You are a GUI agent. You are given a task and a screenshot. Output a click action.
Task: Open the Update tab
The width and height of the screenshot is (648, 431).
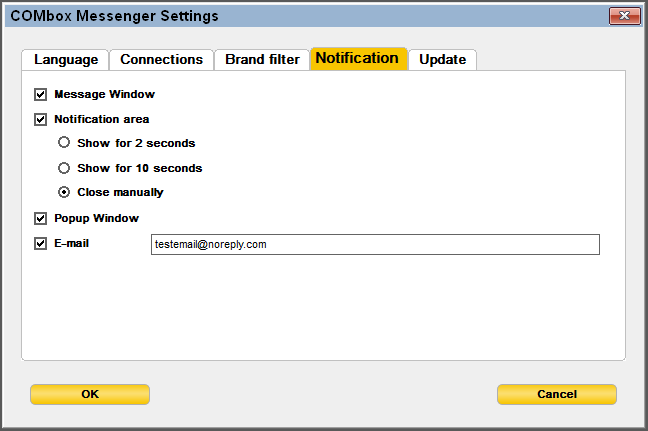coord(443,60)
